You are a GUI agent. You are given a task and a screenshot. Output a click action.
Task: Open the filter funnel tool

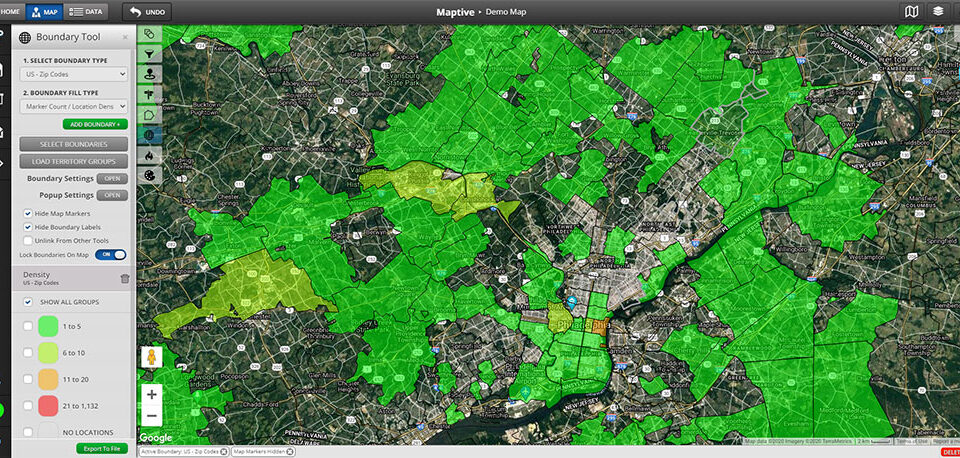(149, 54)
